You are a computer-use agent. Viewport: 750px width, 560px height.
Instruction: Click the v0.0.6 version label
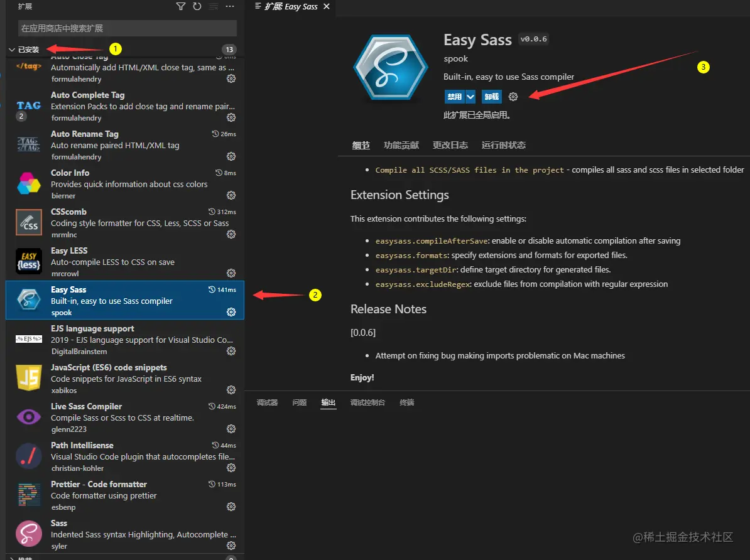533,39
